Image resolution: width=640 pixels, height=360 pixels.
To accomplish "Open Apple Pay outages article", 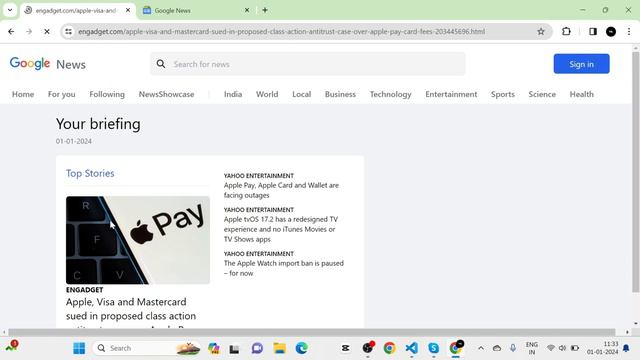I will pyautogui.click(x=281, y=190).
